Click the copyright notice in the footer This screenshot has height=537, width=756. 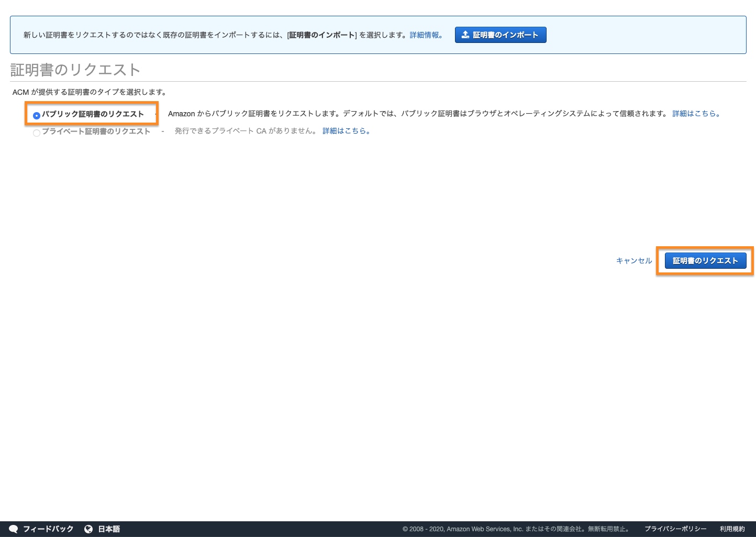(517, 529)
